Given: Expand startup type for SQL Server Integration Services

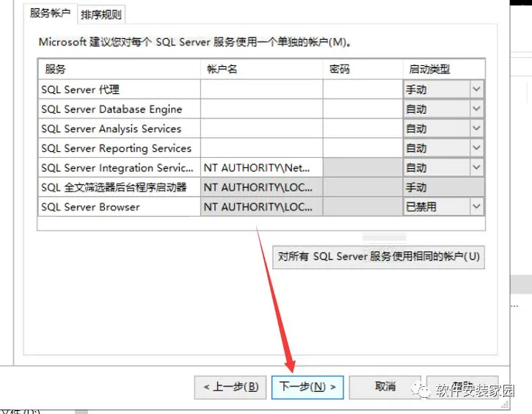Looking at the screenshot, I should point(476,167).
